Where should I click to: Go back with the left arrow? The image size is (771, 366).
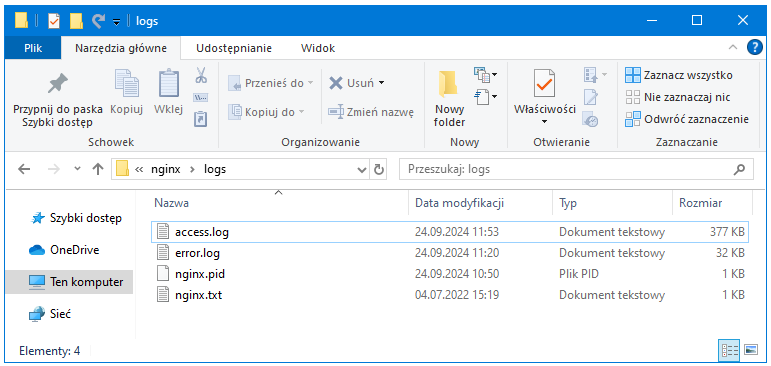point(24,169)
